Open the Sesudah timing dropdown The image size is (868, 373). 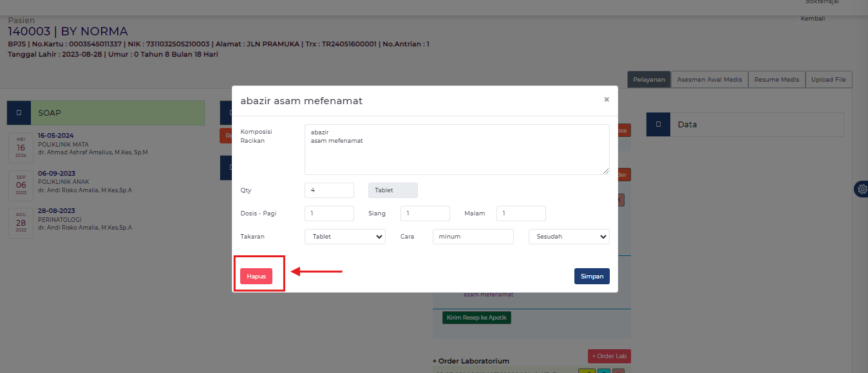(x=569, y=237)
